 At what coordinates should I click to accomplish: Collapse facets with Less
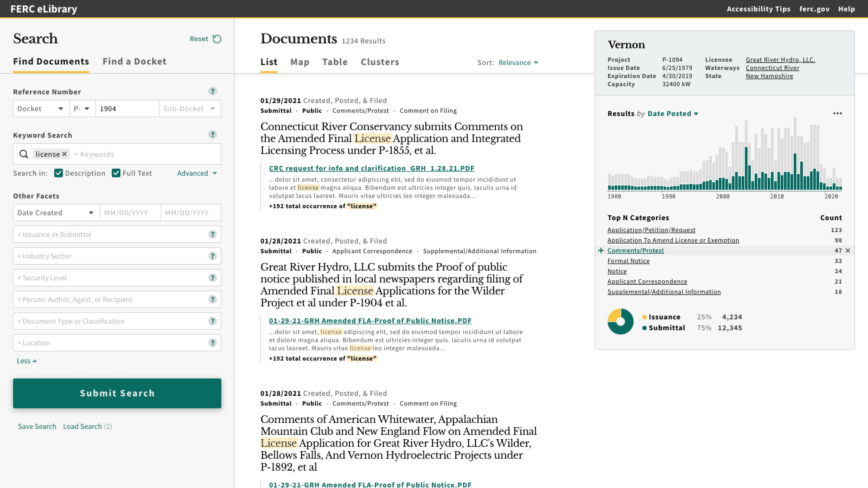[27, 361]
